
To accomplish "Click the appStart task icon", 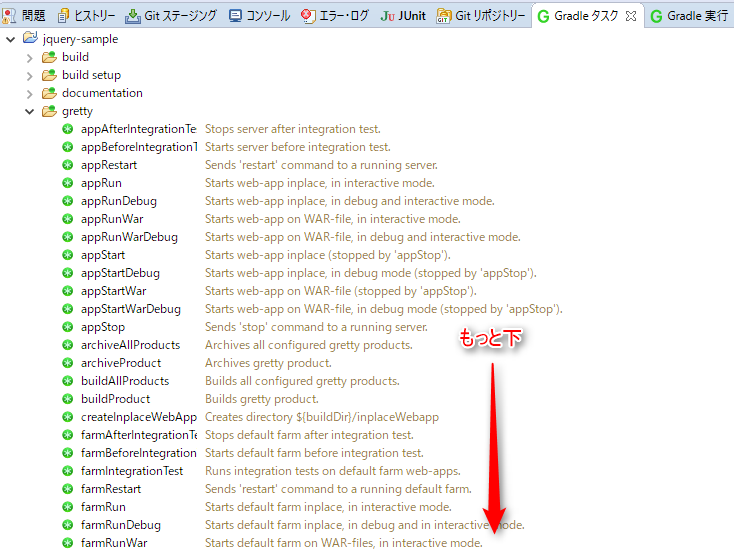I will coord(68,255).
